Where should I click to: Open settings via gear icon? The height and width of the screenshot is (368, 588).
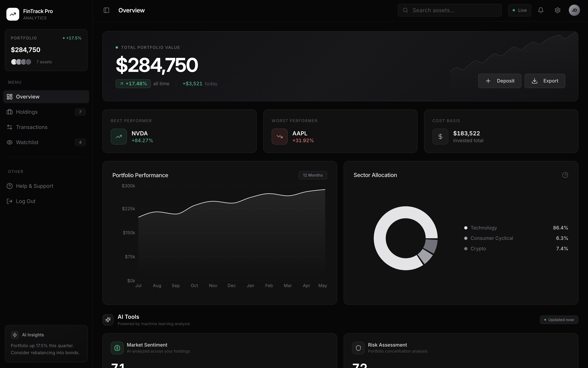(x=557, y=10)
